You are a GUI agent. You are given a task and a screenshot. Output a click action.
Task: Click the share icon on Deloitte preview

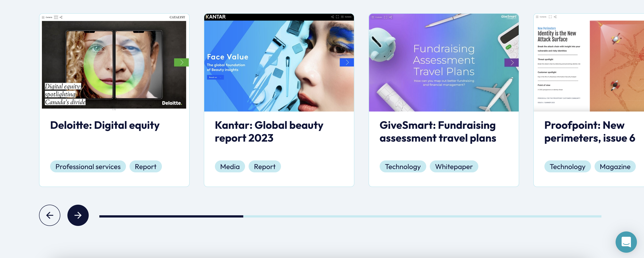61,17
